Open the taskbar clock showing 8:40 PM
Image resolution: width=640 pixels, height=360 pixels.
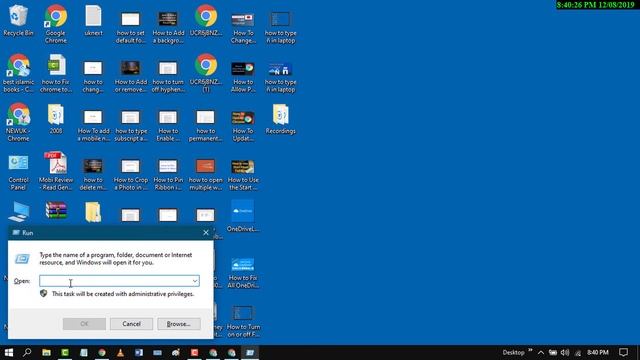click(x=598, y=352)
